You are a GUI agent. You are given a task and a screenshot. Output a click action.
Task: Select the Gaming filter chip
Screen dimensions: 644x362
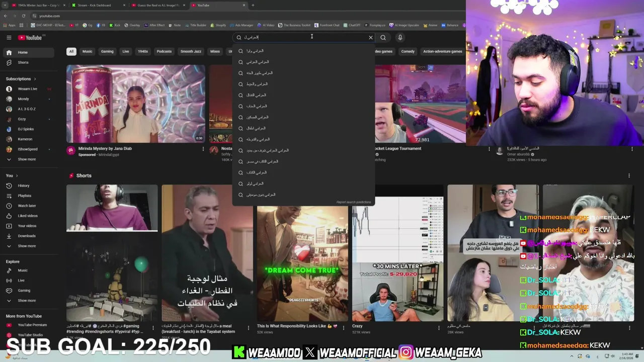tap(107, 51)
